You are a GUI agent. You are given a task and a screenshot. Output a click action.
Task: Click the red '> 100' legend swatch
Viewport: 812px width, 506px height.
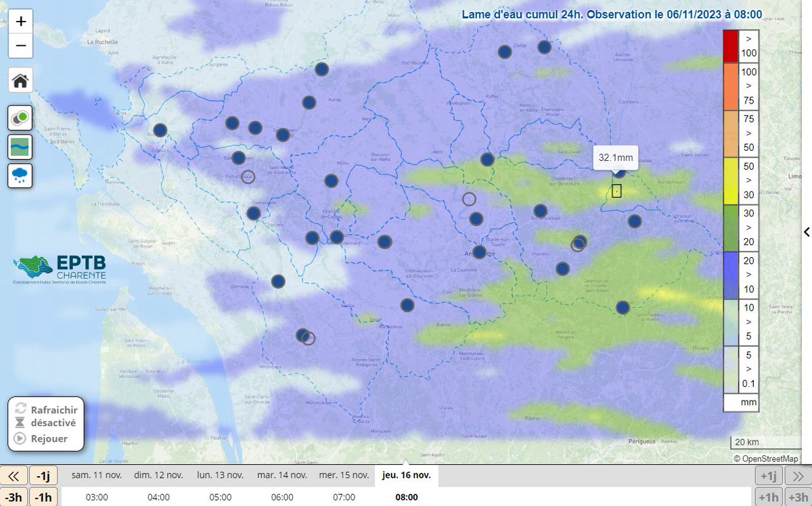[730, 46]
